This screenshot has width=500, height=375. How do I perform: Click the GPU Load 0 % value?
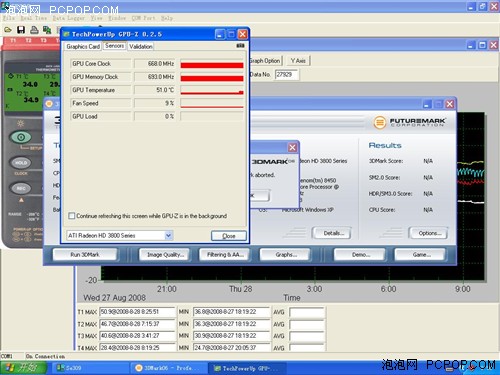(155, 116)
